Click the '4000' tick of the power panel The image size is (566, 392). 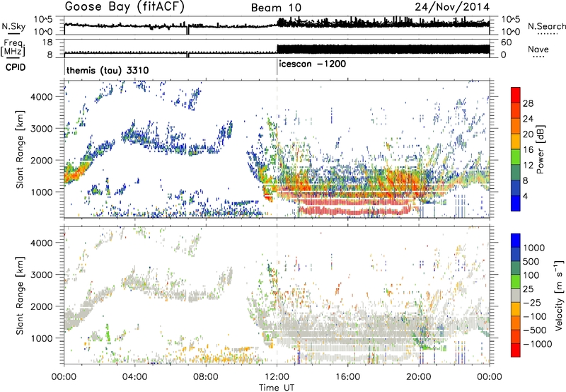42,97
